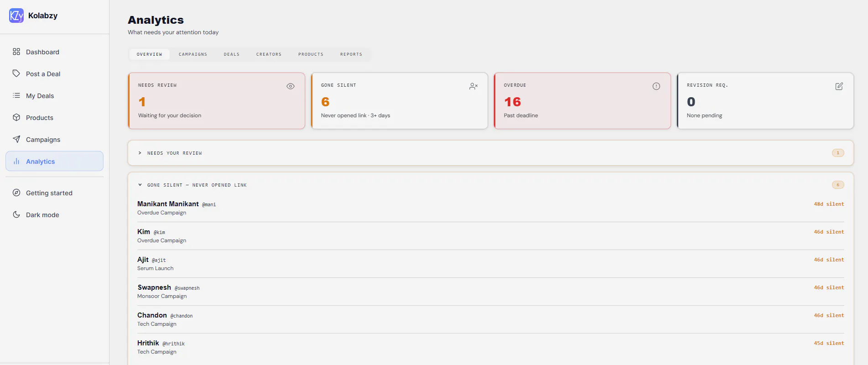Click 'Serum Launch' under Ajit
868x365 pixels.
coord(156,268)
